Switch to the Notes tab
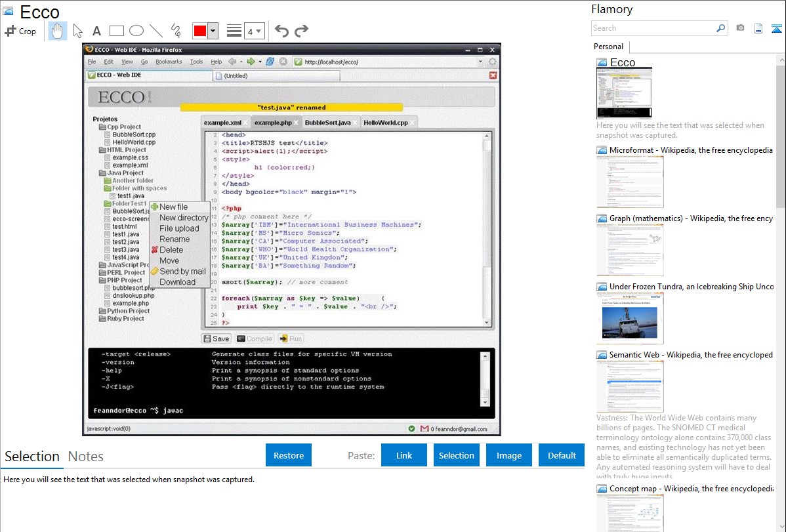Screen dimensions: 786x532 coord(85,457)
